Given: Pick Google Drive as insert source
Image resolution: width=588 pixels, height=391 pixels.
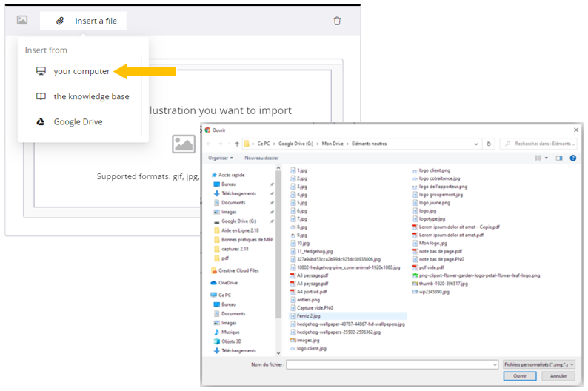Looking at the screenshot, I should tap(78, 121).
